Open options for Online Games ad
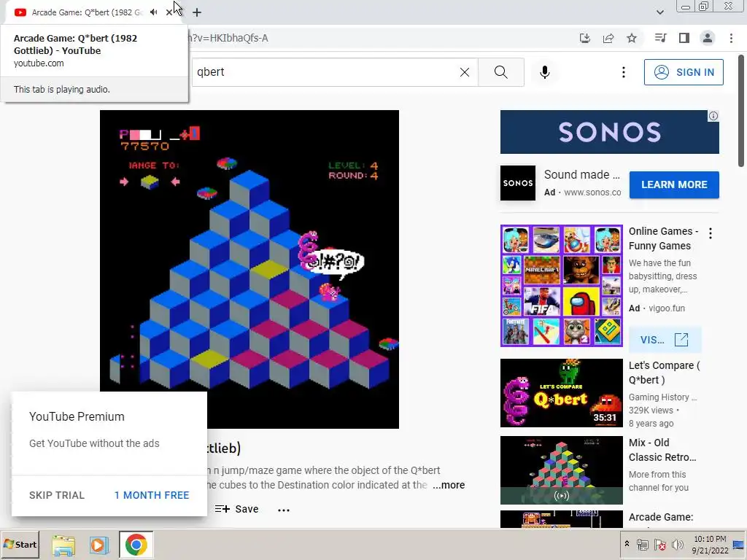747x560 pixels. [711, 233]
